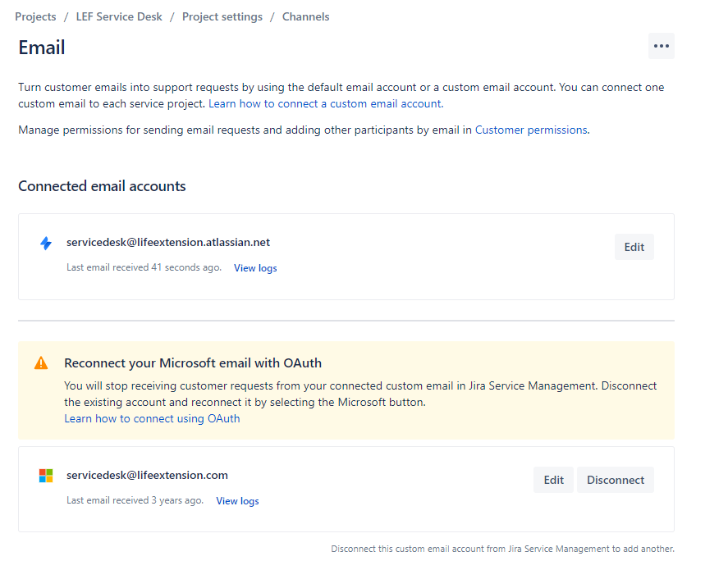The image size is (728, 570).
Task: Edit the servicedesk@lifeextension.atlassian.net account
Action: click(x=634, y=246)
